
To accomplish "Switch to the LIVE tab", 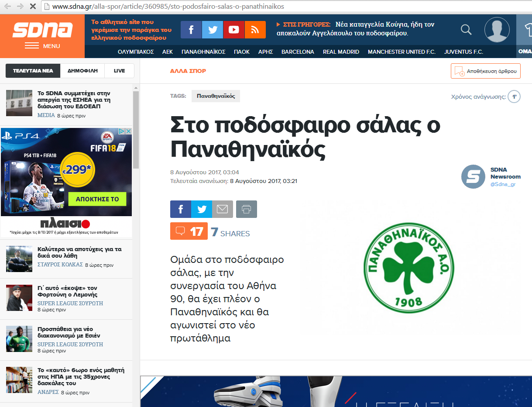I will (119, 71).
